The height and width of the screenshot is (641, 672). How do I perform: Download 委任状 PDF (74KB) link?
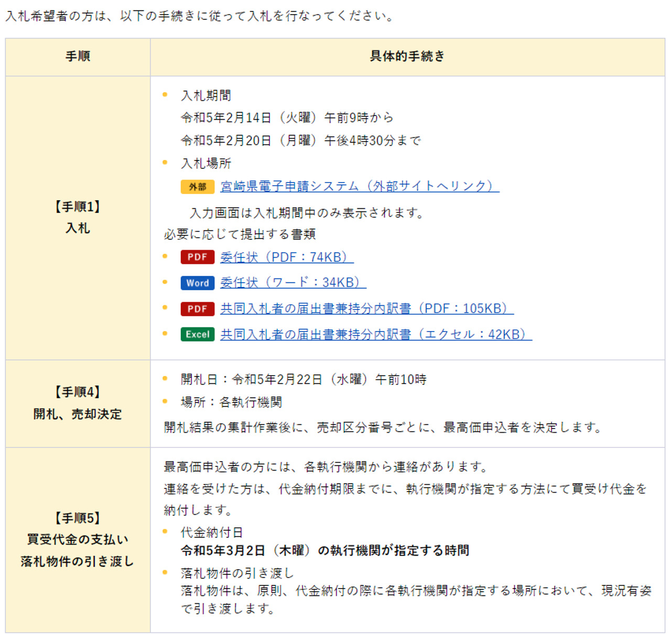pos(286,257)
